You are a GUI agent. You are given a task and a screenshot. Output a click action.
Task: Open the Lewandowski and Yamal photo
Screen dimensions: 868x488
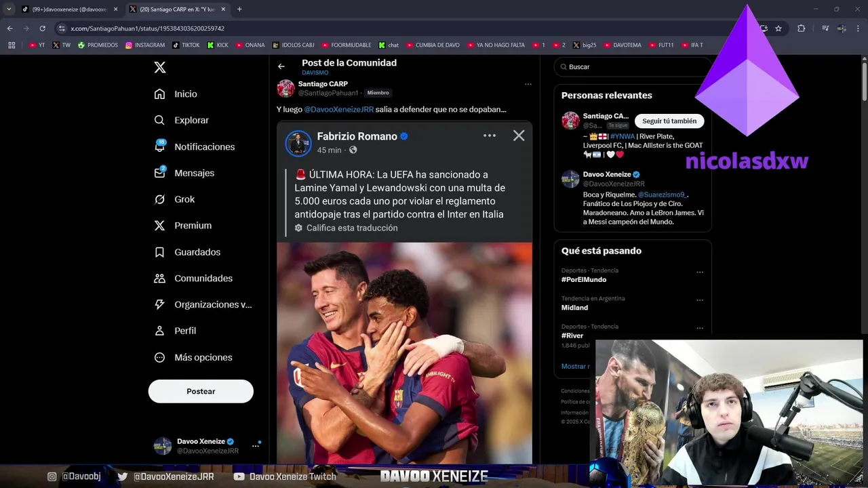404,352
